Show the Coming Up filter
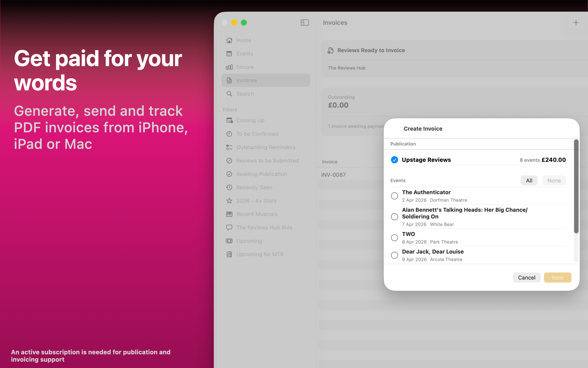The width and height of the screenshot is (588, 368). tap(250, 120)
